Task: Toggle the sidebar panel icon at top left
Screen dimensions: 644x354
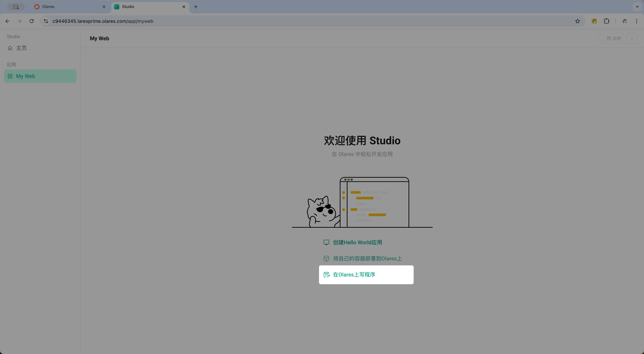Action: click(x=16, y=7)
